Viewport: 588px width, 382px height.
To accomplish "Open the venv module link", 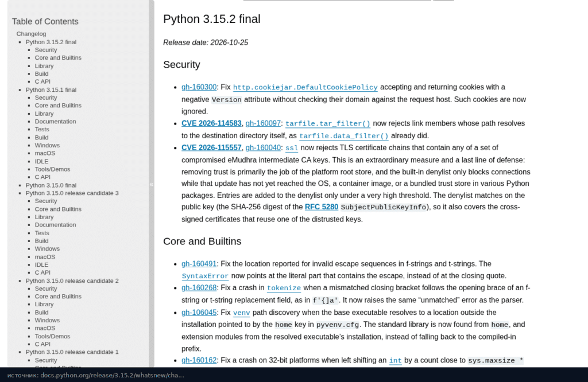I will click(242, 313).
